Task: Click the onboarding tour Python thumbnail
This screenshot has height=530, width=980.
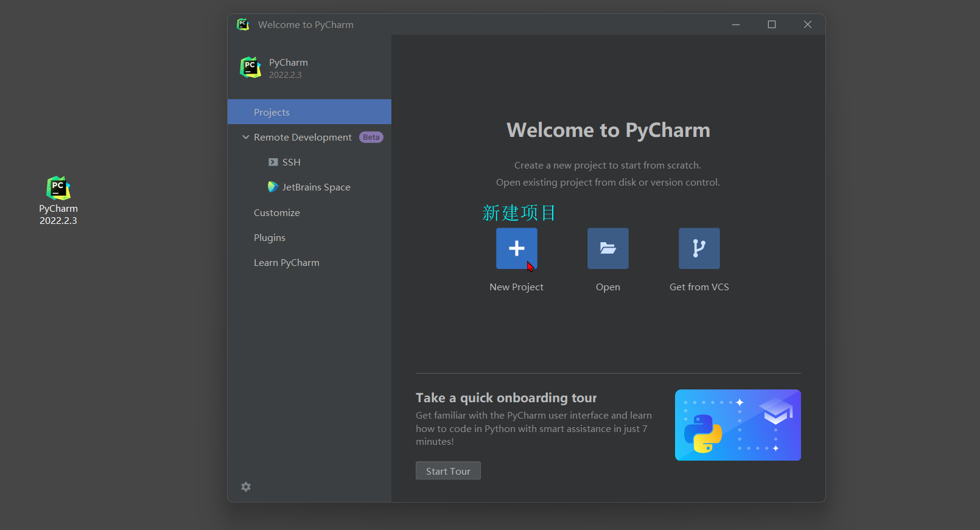Action: click(738, 425)
